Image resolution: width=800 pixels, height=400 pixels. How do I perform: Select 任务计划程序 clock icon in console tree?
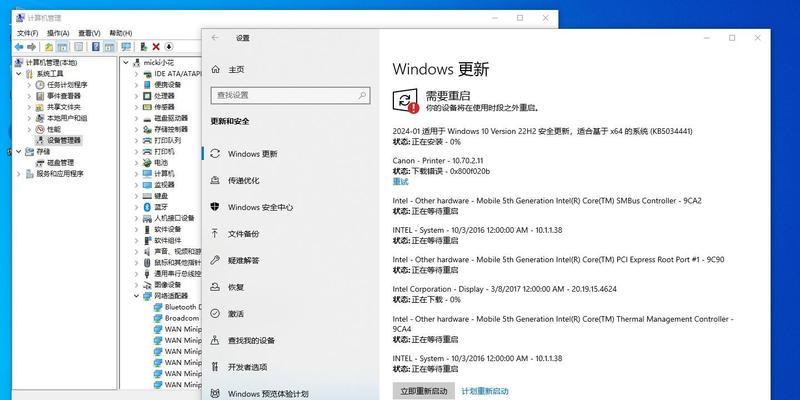point(40,85)
